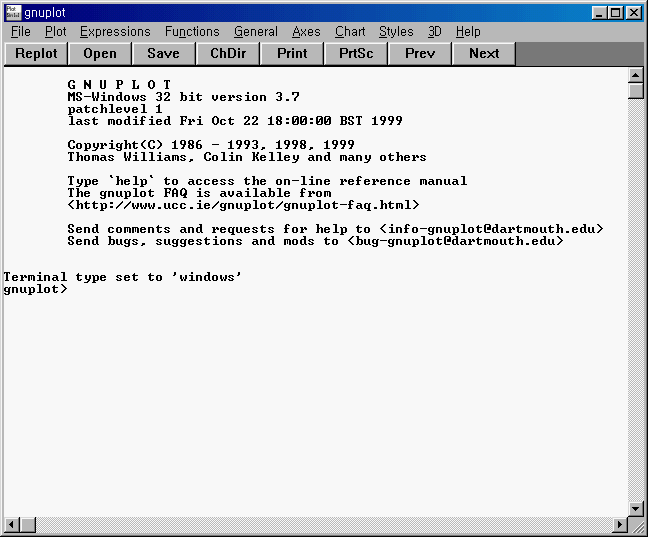This screenshot has height=537, width=648.
Task: Click the 'G N U P L O T' heading
Action: 119,85
